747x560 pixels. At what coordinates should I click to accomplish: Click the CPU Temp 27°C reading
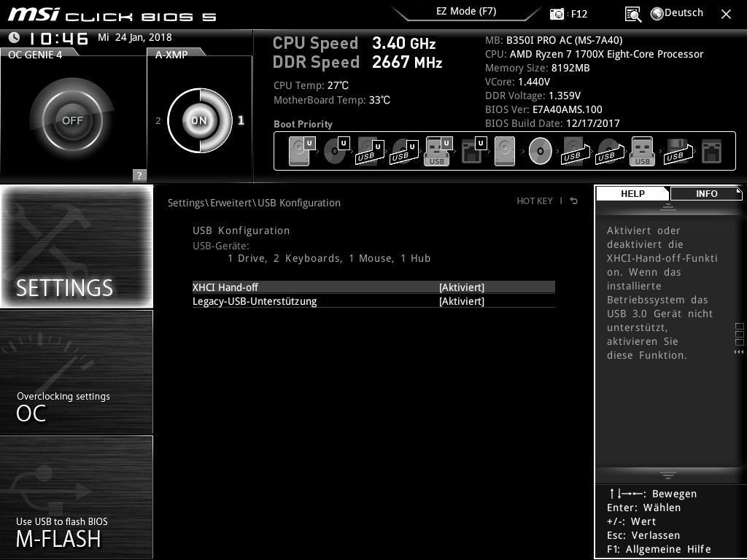pos(311,86)
